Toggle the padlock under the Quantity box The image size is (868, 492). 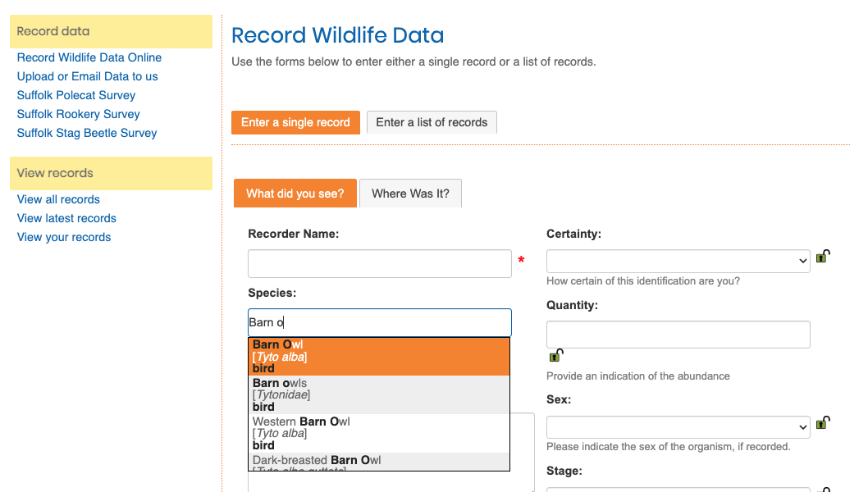(556, 355)
